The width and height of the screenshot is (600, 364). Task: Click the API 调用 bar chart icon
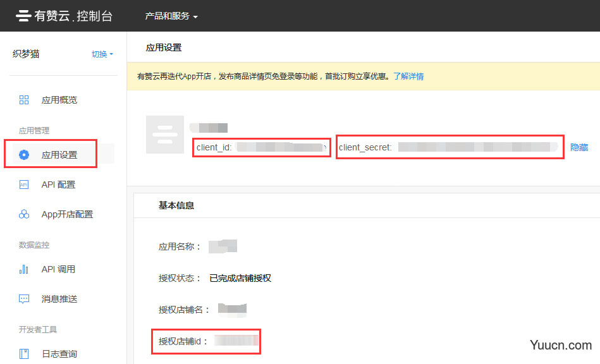pyautogui.click(x=24, y=269)
